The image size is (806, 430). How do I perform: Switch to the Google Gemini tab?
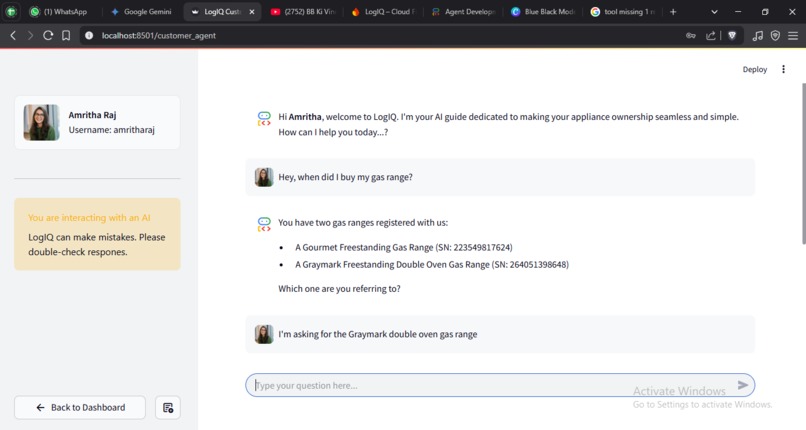pos(141,11)
